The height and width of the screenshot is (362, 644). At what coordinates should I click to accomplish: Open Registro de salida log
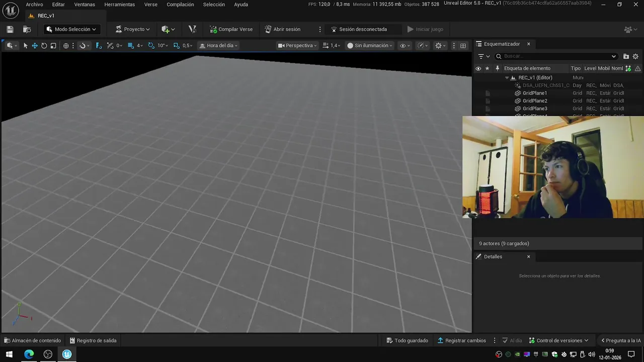coord(93,340)
